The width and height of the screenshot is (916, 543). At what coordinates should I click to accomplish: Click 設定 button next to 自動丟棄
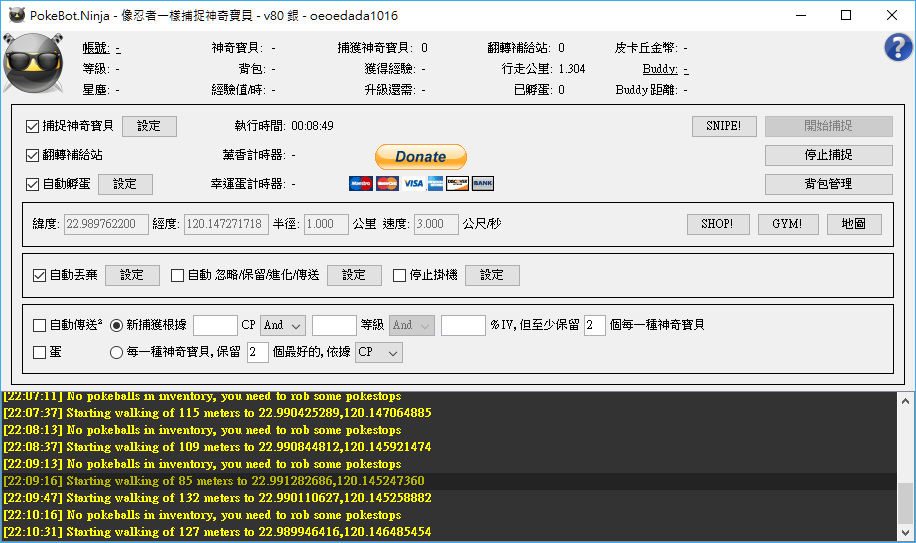(132, 275)
